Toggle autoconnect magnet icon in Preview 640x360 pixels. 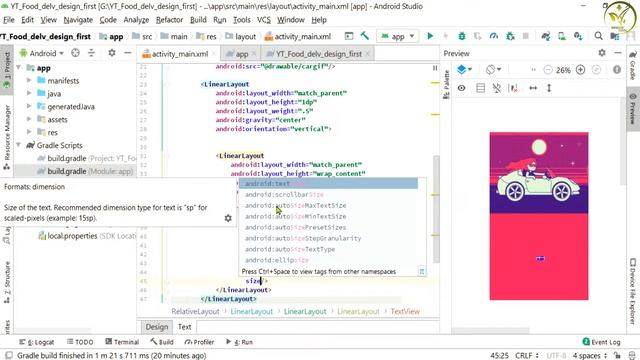pyautogui.click(x=496, y=88)
